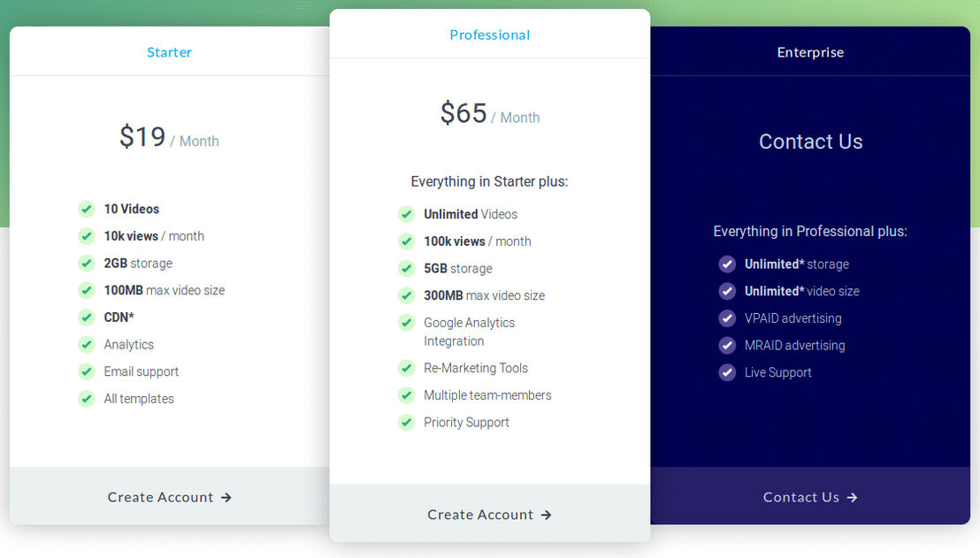Click the 'Live Support' feature text
This screenshot has width=980, height=558.
tap(777, 372)
